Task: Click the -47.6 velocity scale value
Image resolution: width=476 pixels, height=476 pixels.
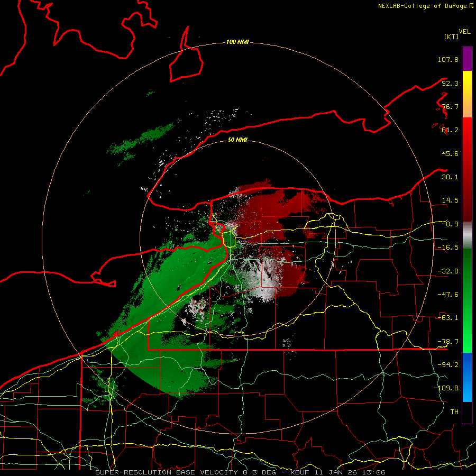Action: pyautogui.click(x=448, y=295)
